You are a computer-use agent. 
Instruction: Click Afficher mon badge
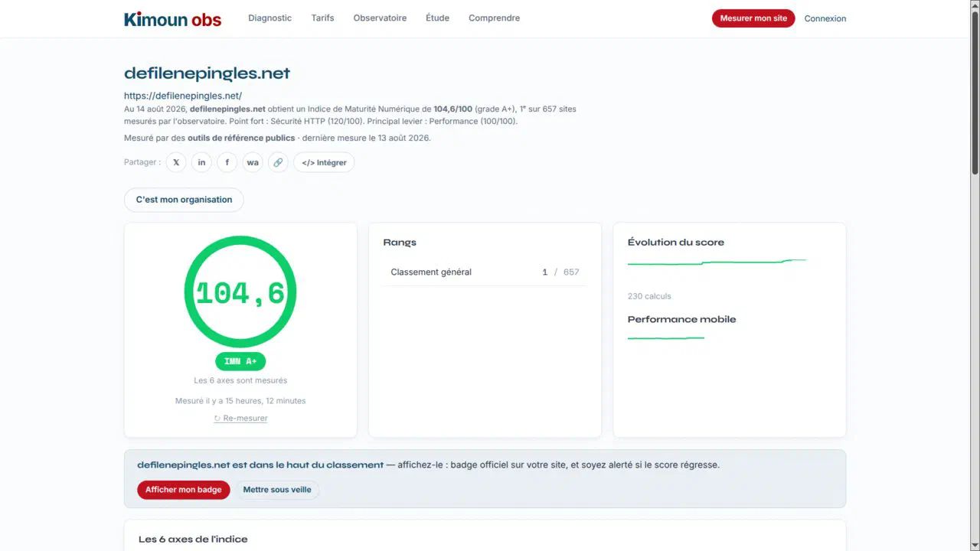click(184, 490)
